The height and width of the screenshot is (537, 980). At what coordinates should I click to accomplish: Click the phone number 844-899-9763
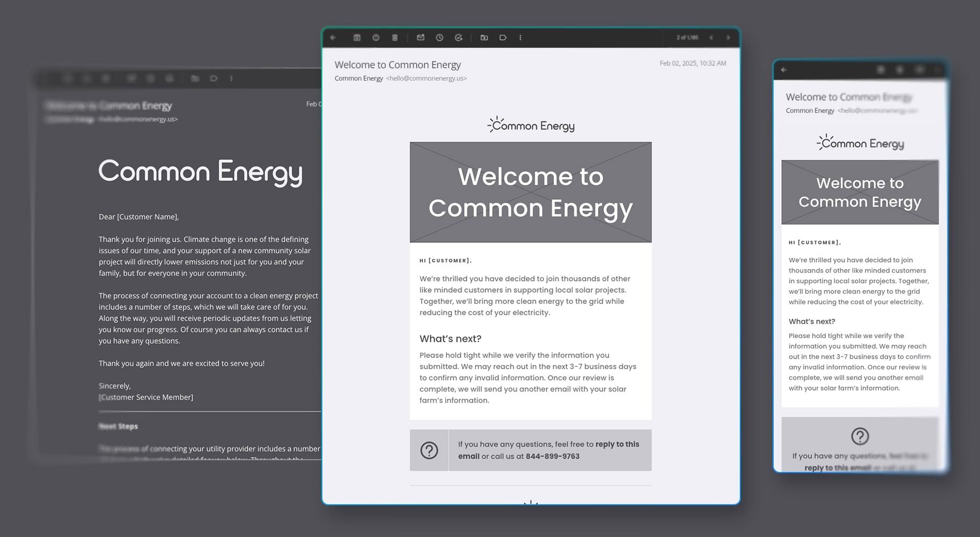click(x=552, y=456)
